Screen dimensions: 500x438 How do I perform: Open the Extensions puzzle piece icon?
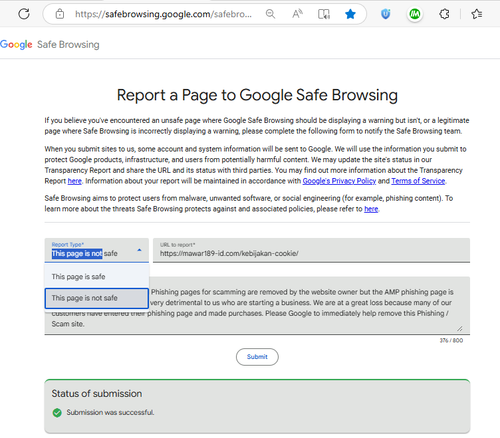[444, 14]
